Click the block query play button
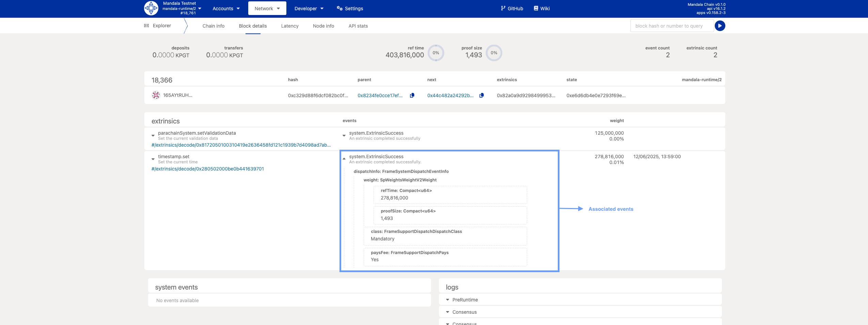The width and height of the screenshot is (868, 325). 720,26
